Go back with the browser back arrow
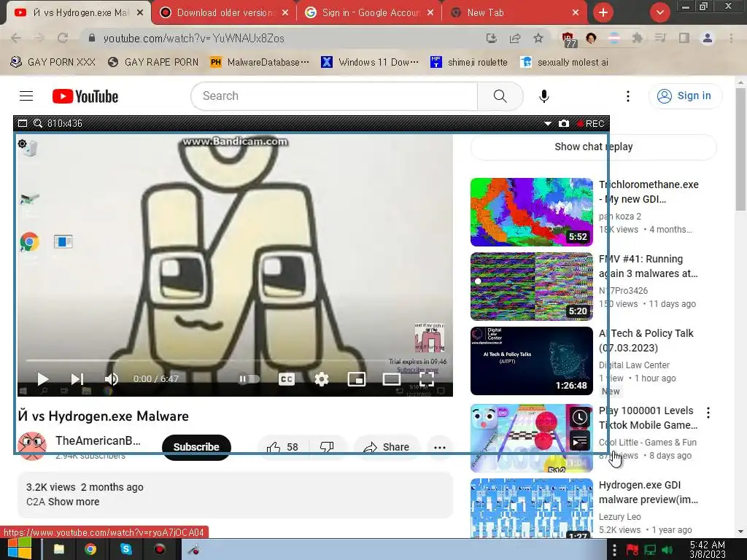Image resolution: width=747 pixels, height=560 pixels. click(16, 38)
